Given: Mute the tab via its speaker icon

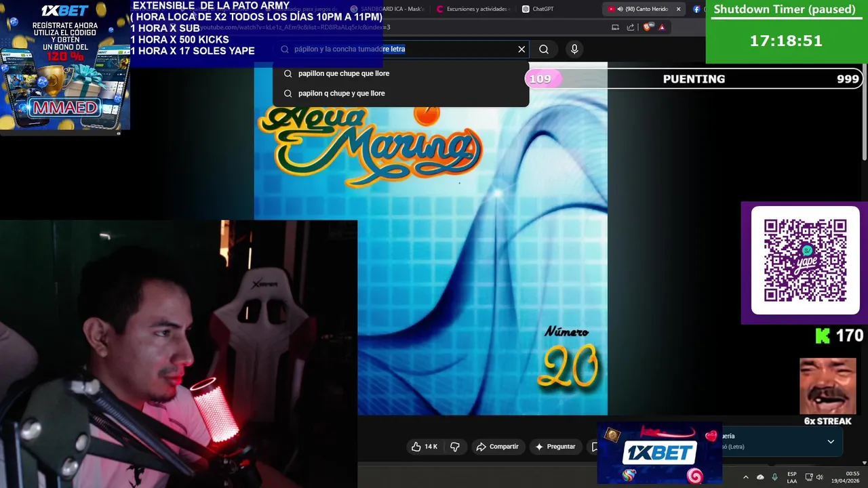Looking at the screenshot, I should point(620,9).
